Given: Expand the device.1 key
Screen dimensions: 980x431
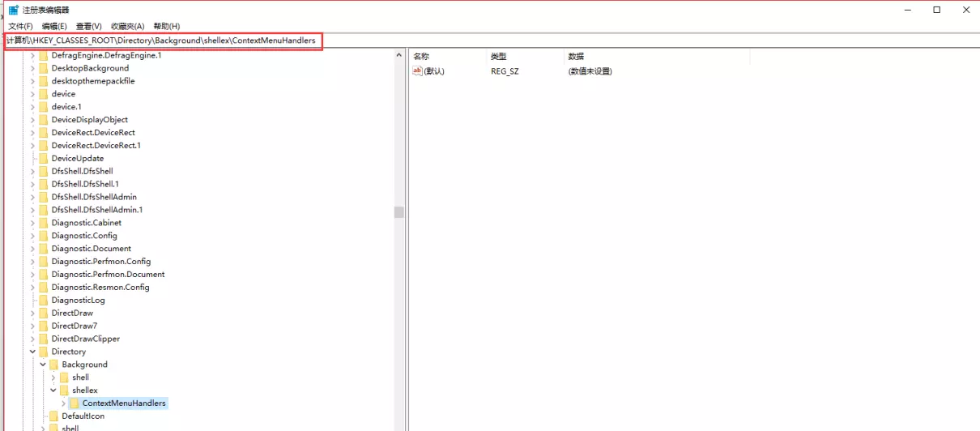Looking at the screenshot, I should tap(33, 107).
